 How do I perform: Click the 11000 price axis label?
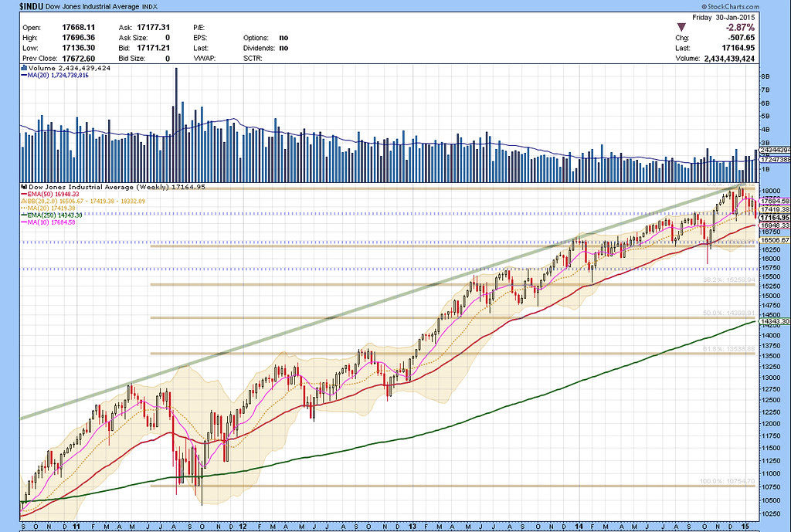(772, 473)
